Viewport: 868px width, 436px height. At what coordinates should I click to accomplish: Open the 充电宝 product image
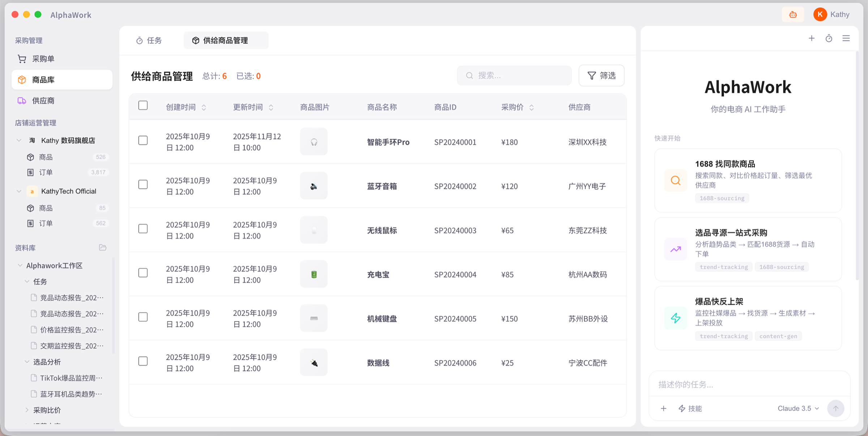coord(314,274)
